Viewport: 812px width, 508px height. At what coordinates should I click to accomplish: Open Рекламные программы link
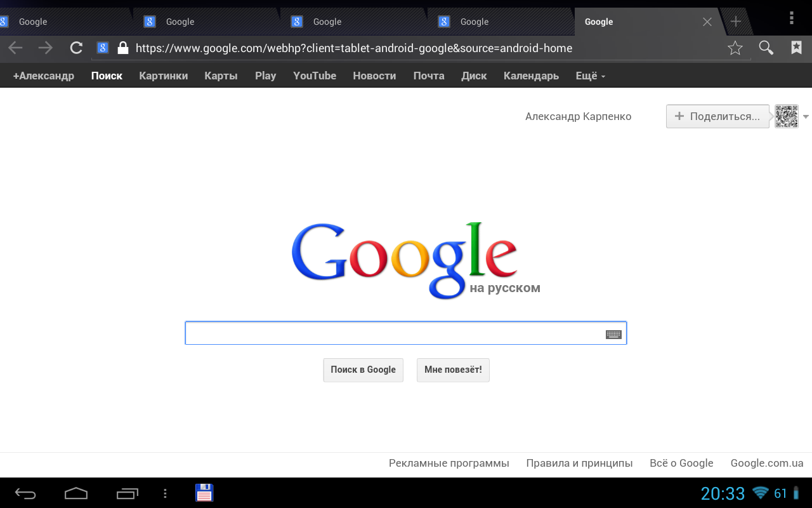(x=449, y=463)
